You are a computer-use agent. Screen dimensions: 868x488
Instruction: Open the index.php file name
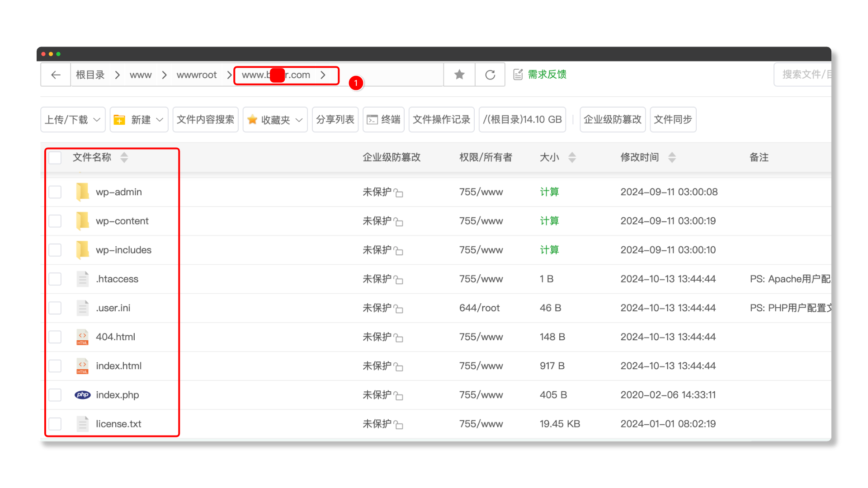117,395
